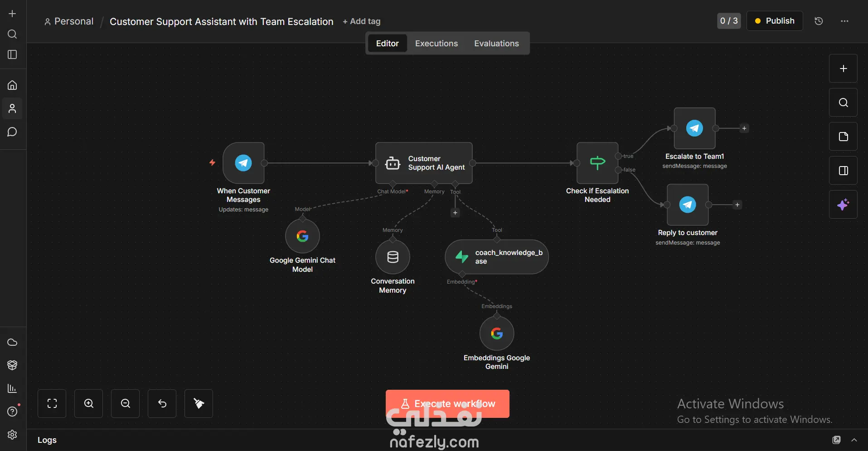Fit the workflow view to screen
This screenshot has height=451, width=868.
click(52, 403)
